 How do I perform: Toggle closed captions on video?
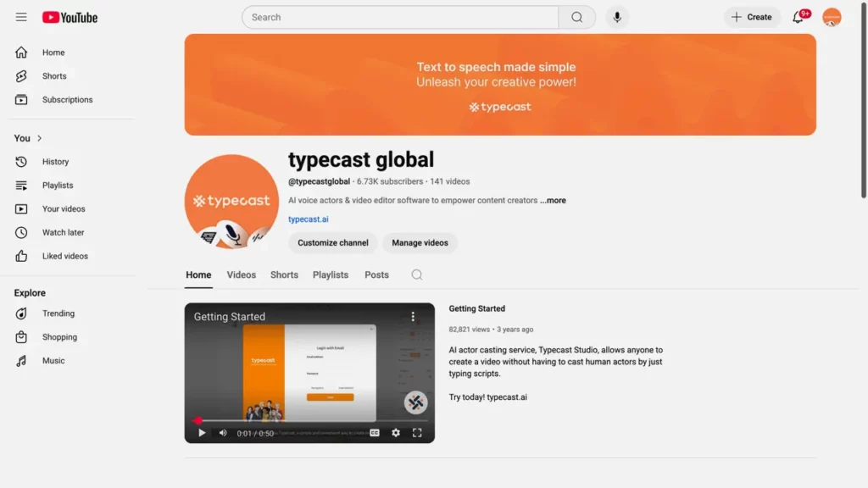[375, 433]
